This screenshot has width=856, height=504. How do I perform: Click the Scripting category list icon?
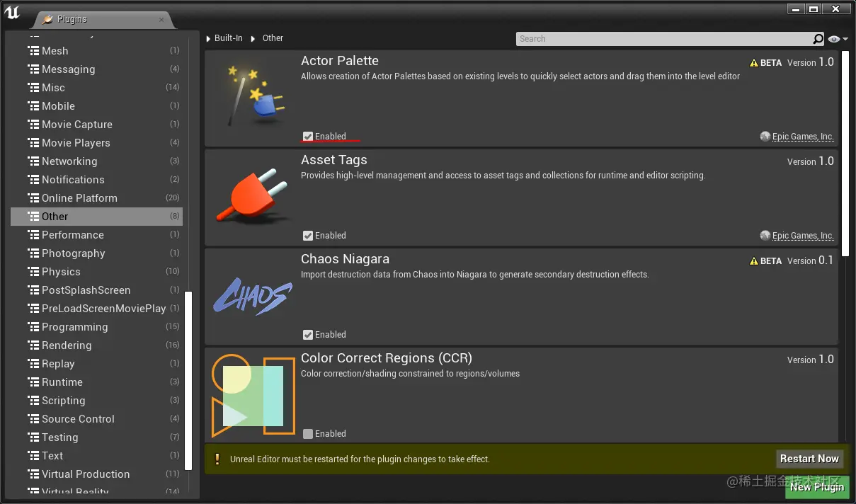(x=33, y=401)
